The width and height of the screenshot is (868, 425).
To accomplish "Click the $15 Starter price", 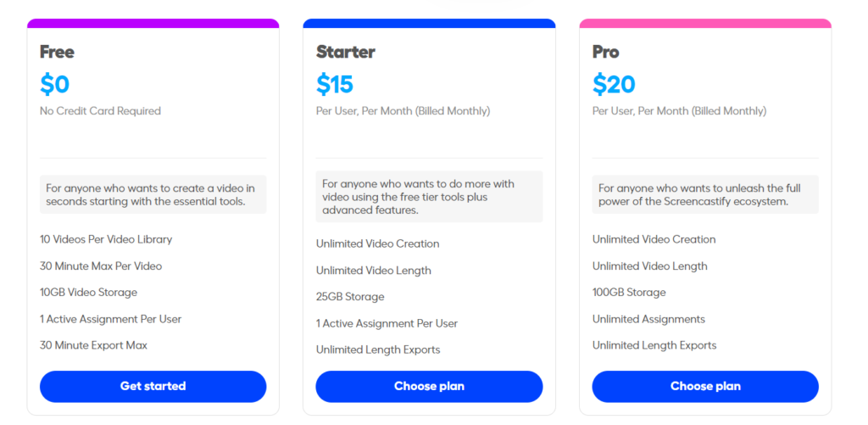I will [x=334, y=84].
